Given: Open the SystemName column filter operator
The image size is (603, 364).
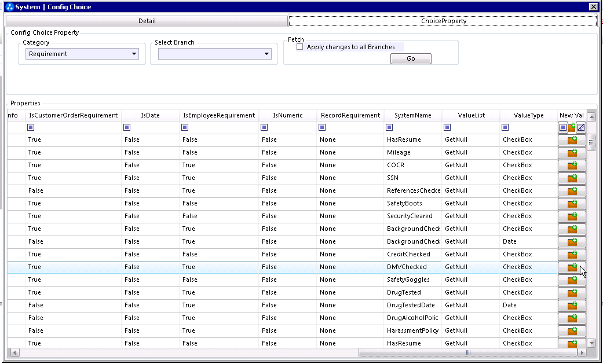Looking at the screenshot, I should click(x=389, y=127).
